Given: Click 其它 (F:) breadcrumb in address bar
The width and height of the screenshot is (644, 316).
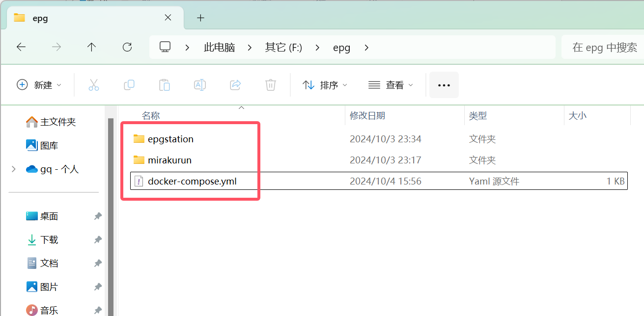Looking at the screenshot, I should [x=283, y=48].
